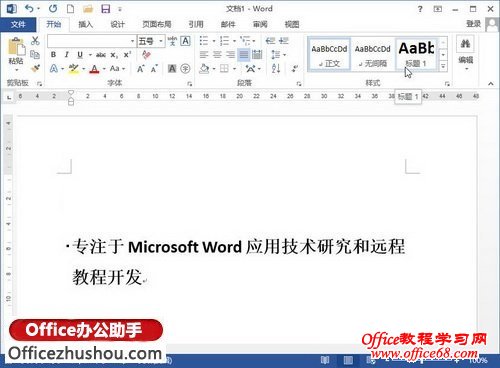Clear all formatting eraser icon

pos(146,54)
